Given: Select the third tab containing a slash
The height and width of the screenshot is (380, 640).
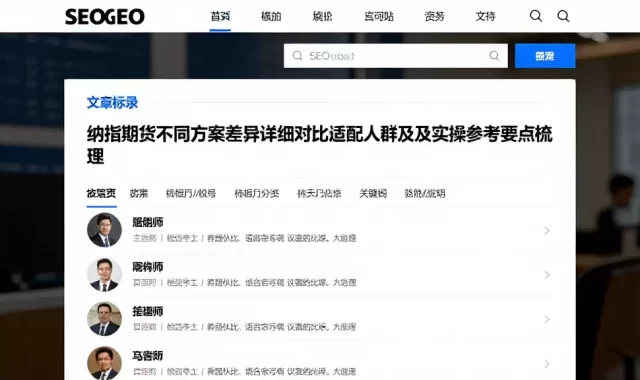Looking at the screenshot, I should 191,193.
